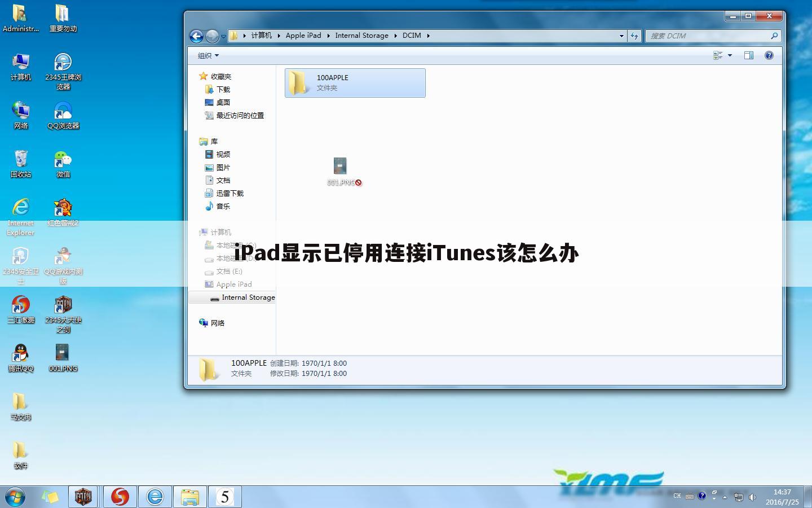
Task: Switch to the Explorer window taskbar button
Action: pos(190,497)
